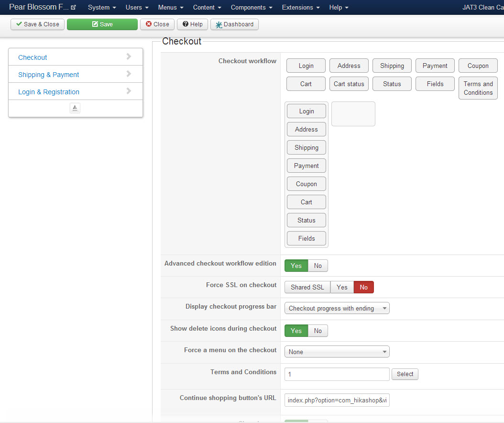Viewport: 504px width, 423px height.
Task: Set Show delete icons during checkout to Yes
Action: click(296, 331)
